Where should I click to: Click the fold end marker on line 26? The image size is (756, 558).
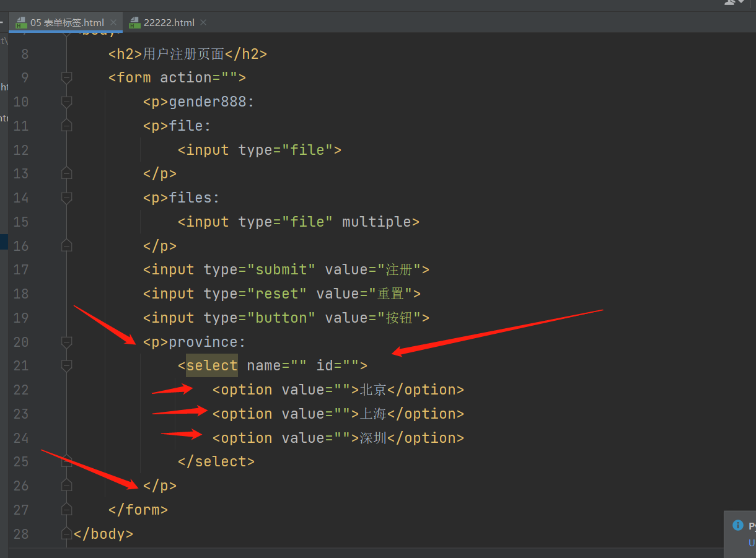[66, 486]
